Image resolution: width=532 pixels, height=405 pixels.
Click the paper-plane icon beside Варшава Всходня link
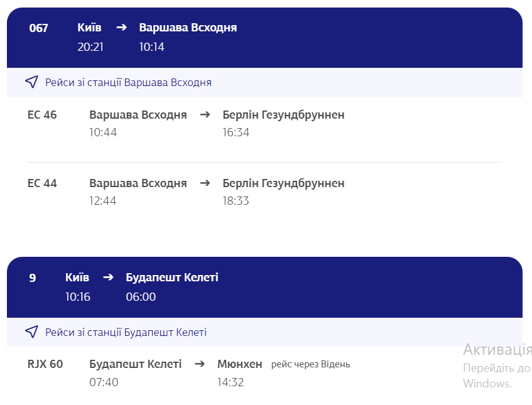click(x=31, y=81)
